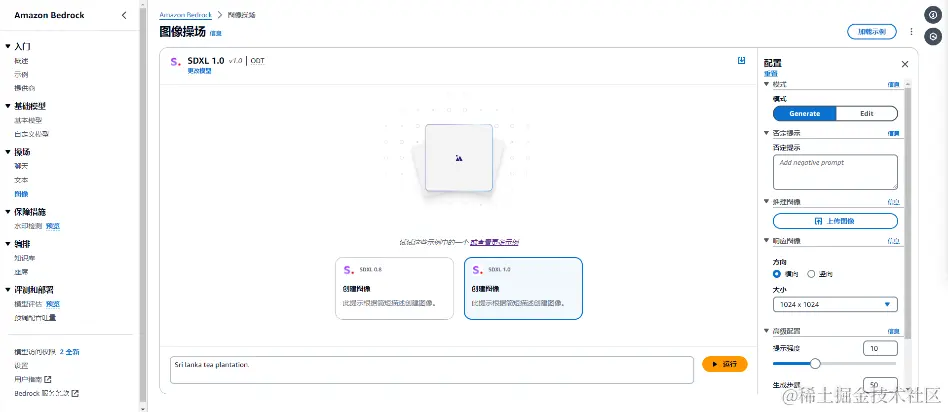948x412 pixels.
Task: Close the 配置 configuration panel
Action: click(x=904, y=64)
